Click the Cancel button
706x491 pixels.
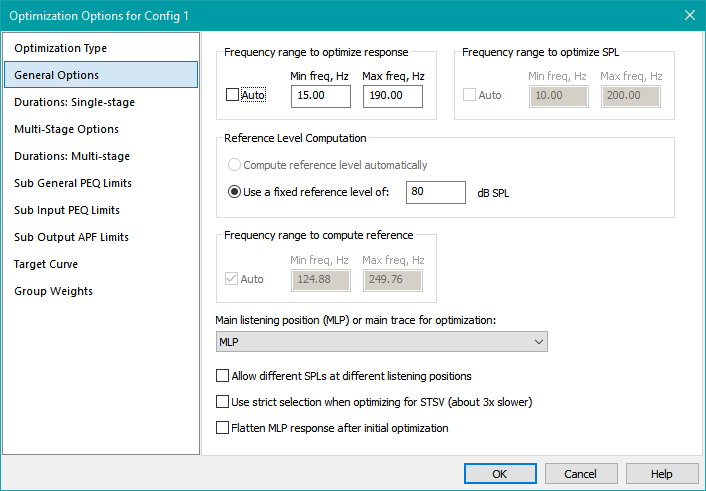pyautogui.click(x=581, y=474)
